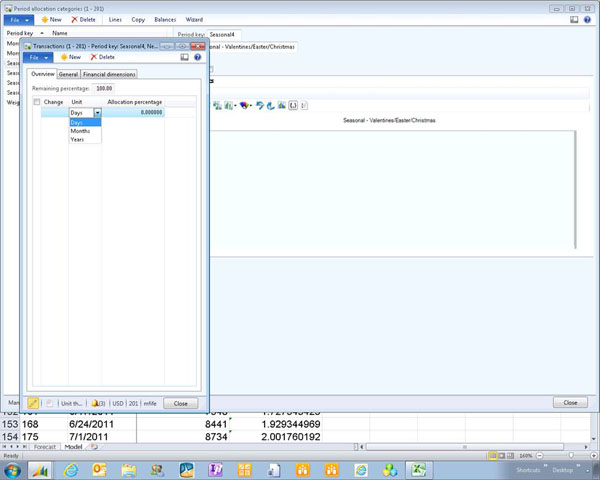
Task: Open the alerts bell icon in status bar
Action: pyautogui.click(x=96, y=403)
